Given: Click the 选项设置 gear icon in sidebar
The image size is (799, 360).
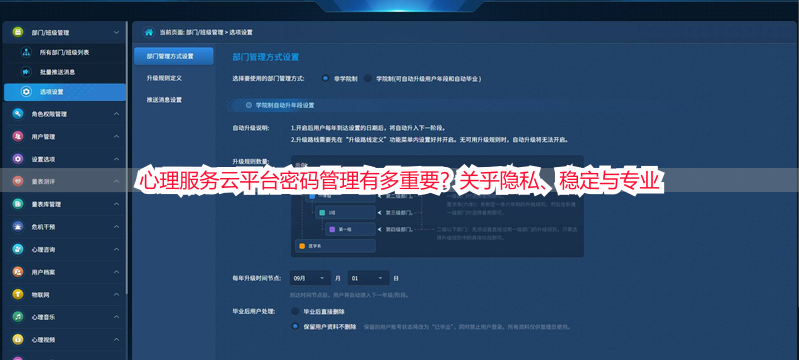Looking at the screenshot, I should point(25,92).
